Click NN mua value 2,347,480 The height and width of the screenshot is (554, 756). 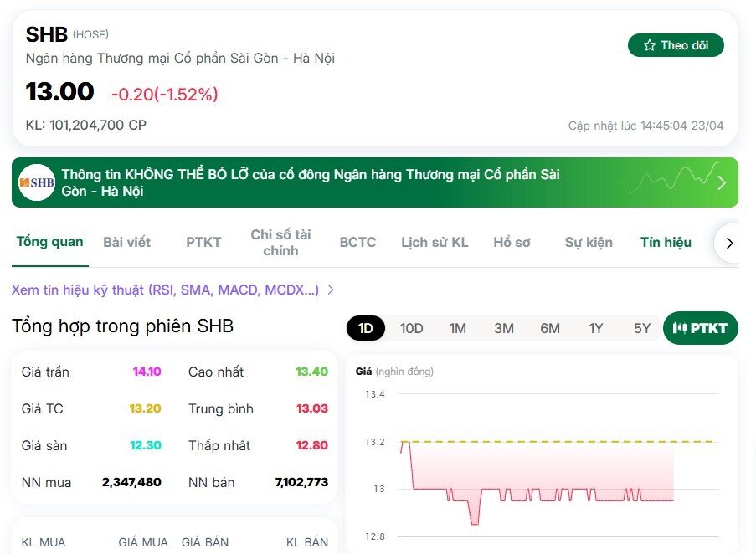coord(131,482)
